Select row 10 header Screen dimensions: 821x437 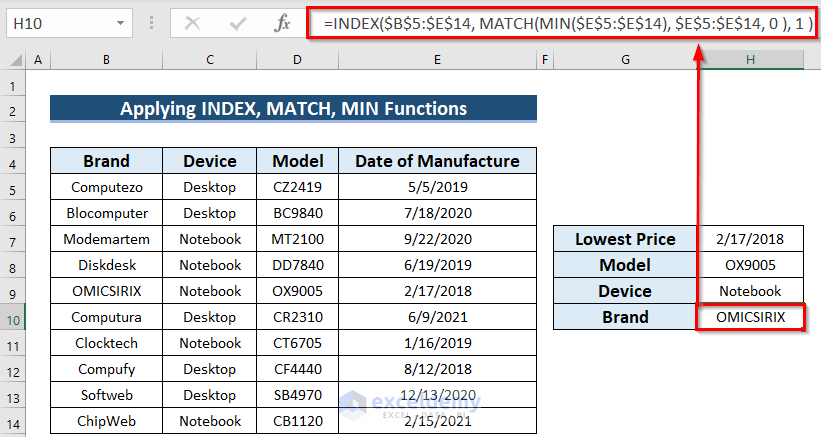coord(14,317)
